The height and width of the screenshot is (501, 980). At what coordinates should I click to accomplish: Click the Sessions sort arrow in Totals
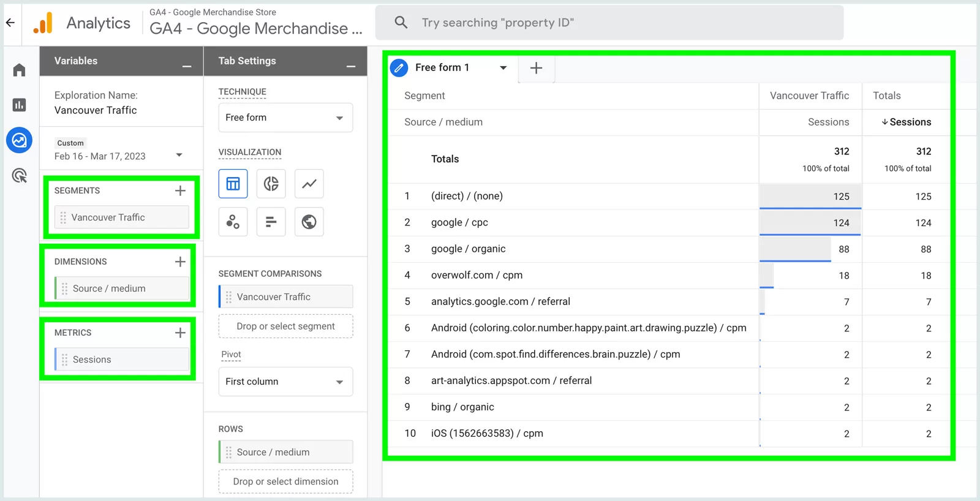click(885, 122)
